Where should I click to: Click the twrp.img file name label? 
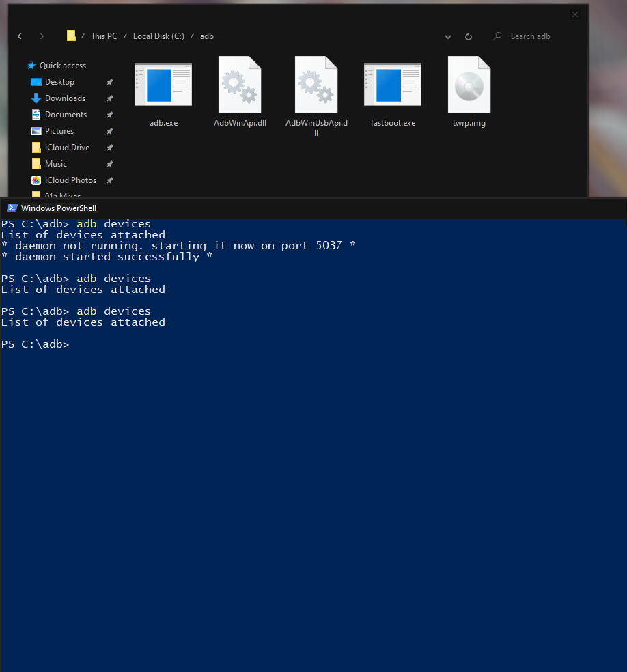pos(469,123)
